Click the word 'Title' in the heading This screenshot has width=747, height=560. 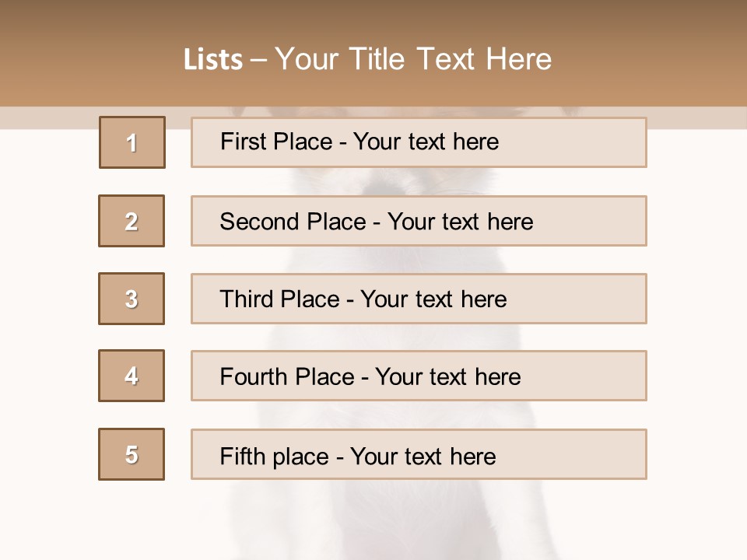tap(378, 60)
